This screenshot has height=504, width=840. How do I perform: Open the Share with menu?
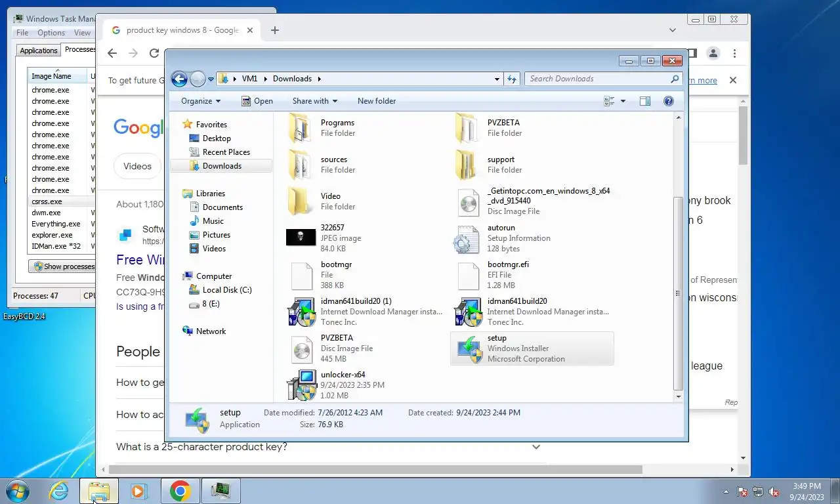pyautogui.click(x=314, y=101)
